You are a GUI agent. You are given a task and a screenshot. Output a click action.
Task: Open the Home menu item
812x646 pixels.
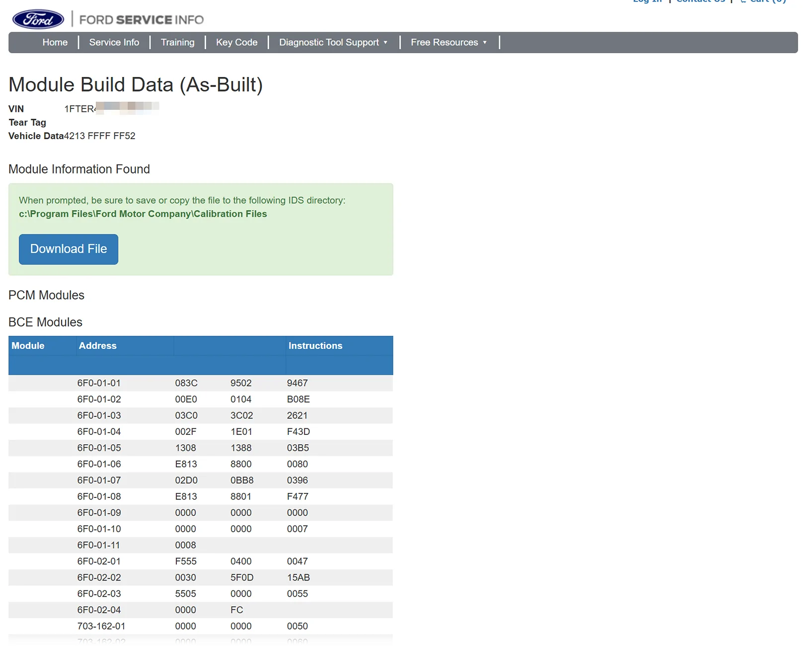click(55, 42)
